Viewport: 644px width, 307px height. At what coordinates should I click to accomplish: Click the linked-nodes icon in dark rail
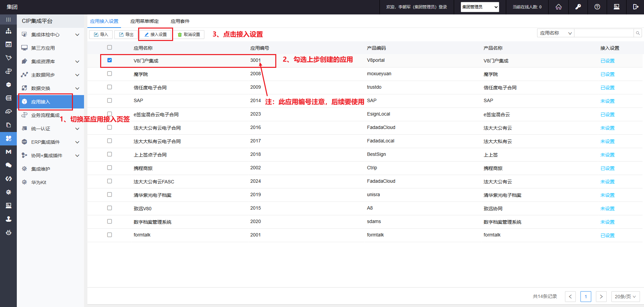point(8,71)
